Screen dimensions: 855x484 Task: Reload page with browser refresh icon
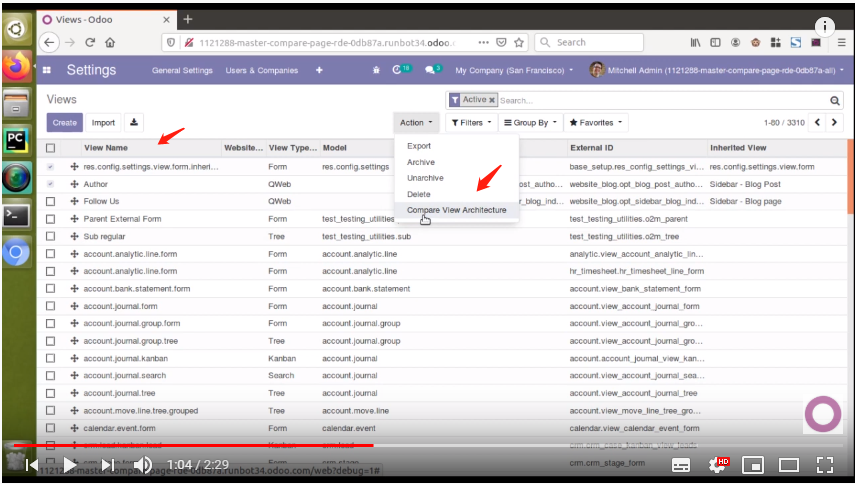[x=89, y=43]
